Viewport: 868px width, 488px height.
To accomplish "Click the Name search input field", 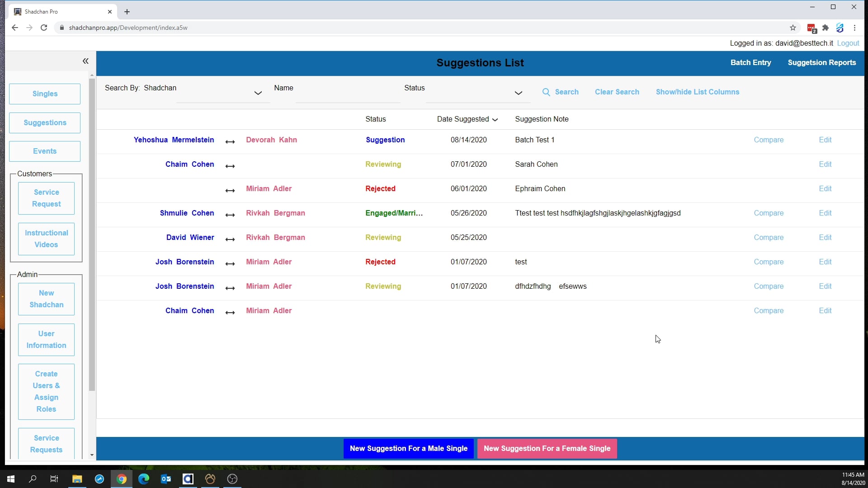I will (347, 96).
